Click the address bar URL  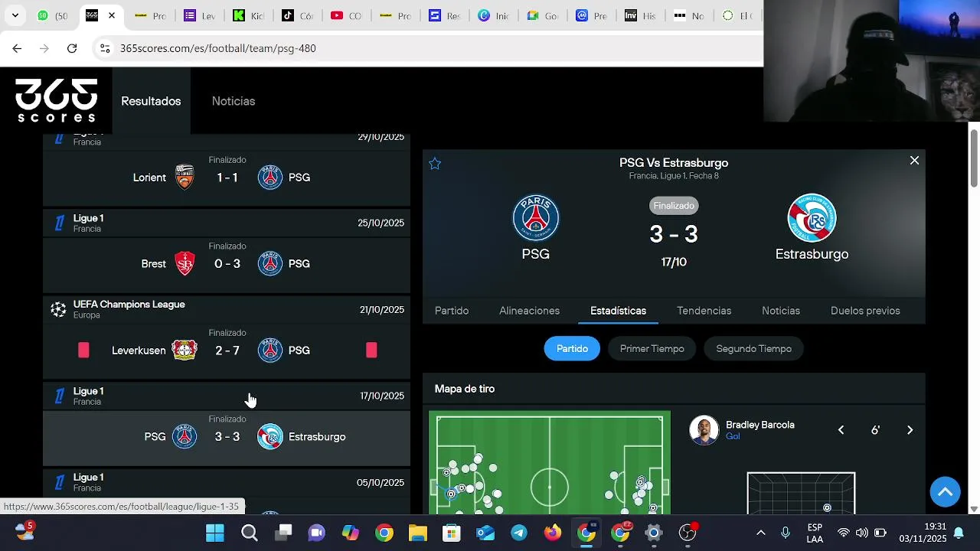218,48
